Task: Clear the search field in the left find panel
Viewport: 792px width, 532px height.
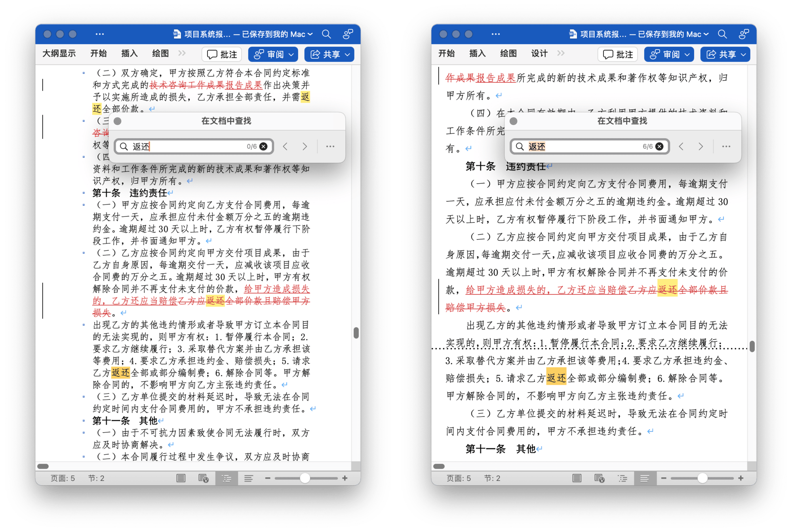Action: pyautogui.click(x=263, y=146)
